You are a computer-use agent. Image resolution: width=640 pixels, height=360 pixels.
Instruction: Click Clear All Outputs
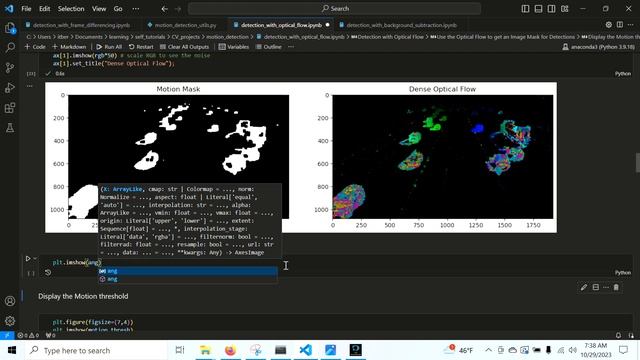click(184, 47)
